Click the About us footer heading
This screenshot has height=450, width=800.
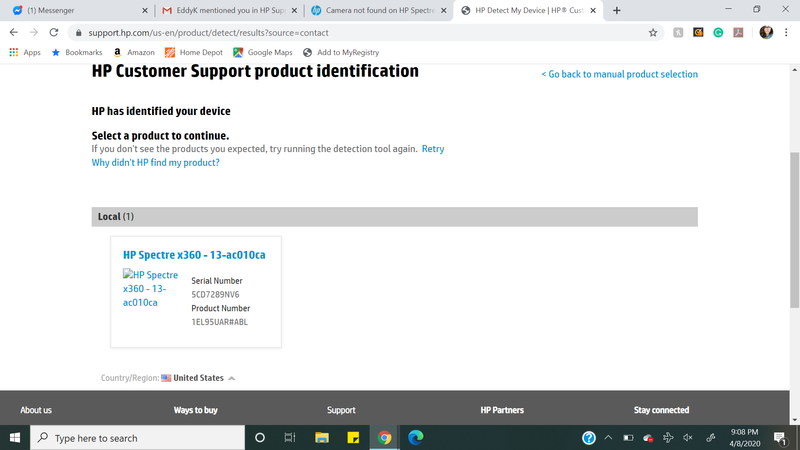click(36, 410)
